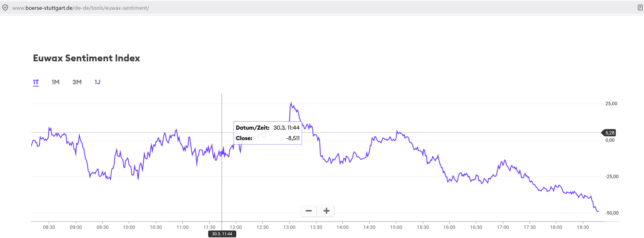The height and width of the screenshot is (238, 644).
Task: Click the 25,00 y-axis value label
Action: (x=611, y=104)
